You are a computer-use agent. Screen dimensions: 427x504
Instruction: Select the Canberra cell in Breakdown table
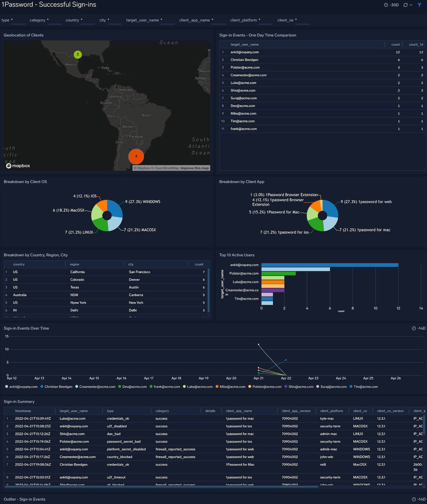pyautogui.click(x=136, y=295)
